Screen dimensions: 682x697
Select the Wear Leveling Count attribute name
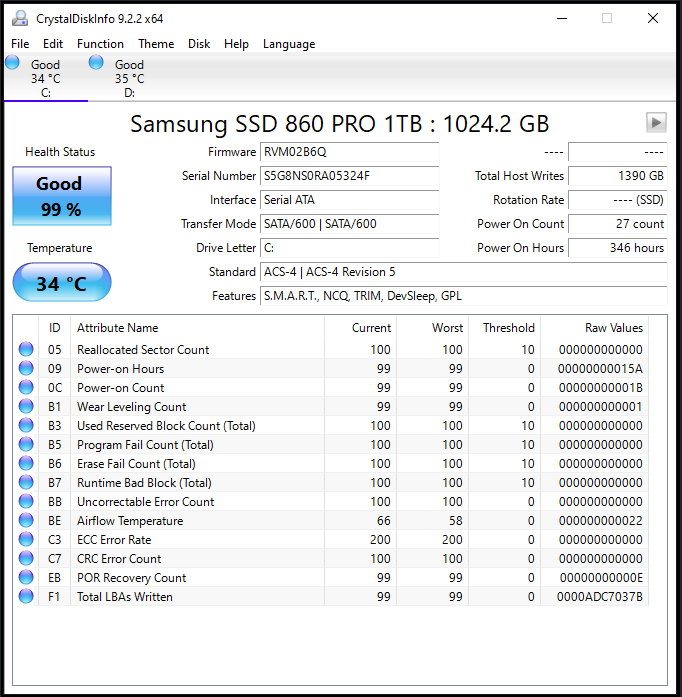pos(132,407)
